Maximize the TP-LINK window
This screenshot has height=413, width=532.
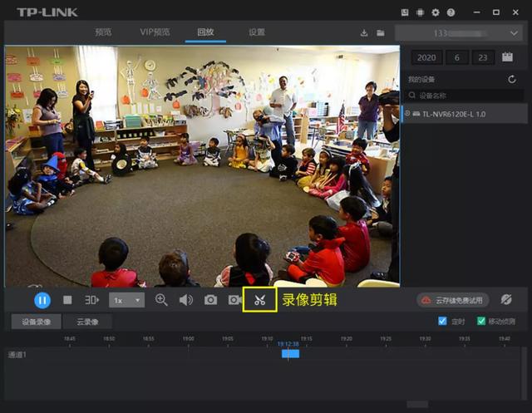tap(496, 12)
